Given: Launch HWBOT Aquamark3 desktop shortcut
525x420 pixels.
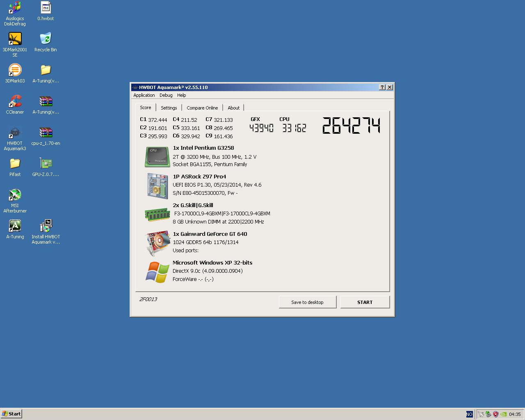Looking at the screenshot, I should click(15, 139).
